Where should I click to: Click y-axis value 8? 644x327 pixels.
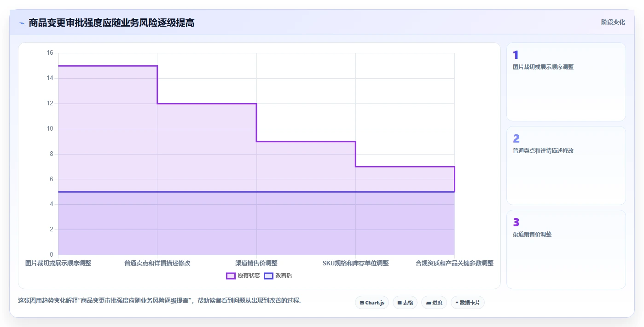point(52,154)
